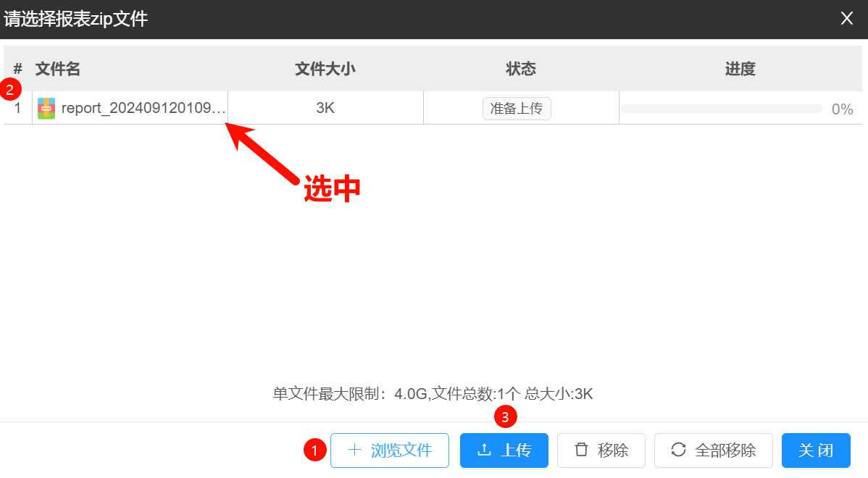
Task: Select the report_202409120109 file name
Action: (143, 109)
